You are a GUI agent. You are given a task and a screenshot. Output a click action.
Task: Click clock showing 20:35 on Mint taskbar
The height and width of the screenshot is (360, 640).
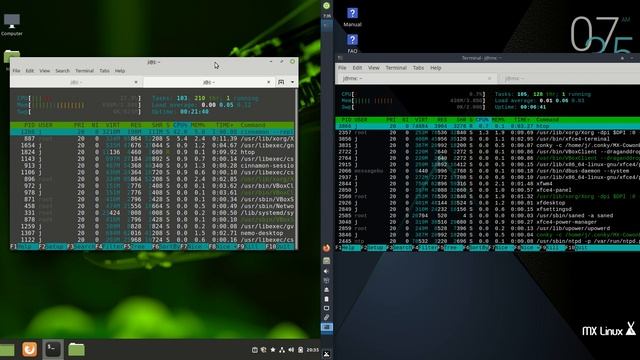313,350
